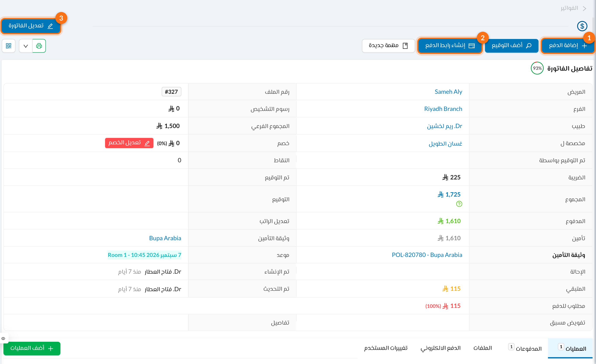Switch to الدفع الالكتروني tab
The height and width of the screenshot is (364, 596).
(x=440, y=348)
